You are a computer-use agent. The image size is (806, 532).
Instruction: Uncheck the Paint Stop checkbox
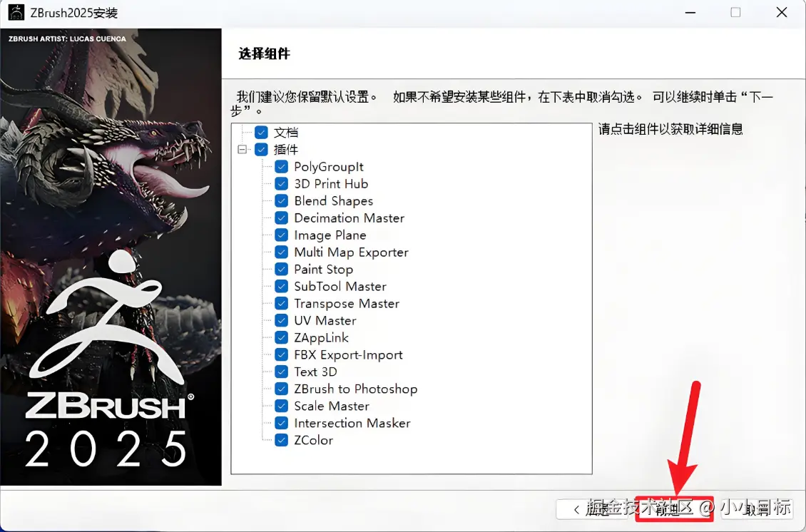[x=281, y=269]
